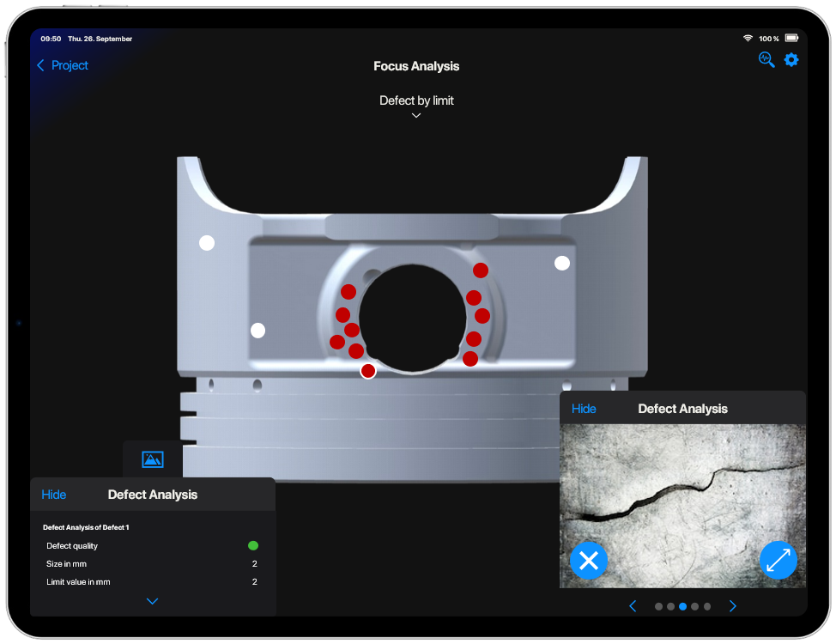This screenshot has height=644, width=836.
Task: Select leftmost red marker near bore bottom
Action: click(x=337, y=342)
